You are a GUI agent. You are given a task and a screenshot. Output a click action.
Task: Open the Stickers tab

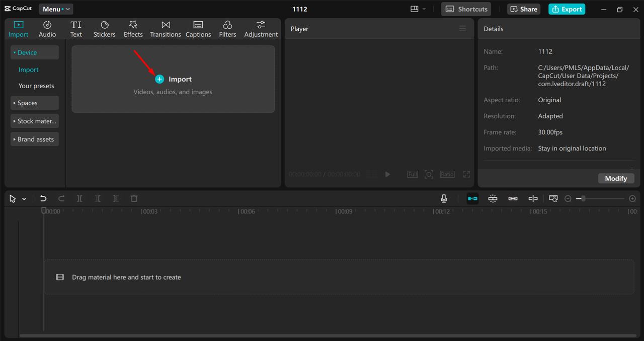104,29
